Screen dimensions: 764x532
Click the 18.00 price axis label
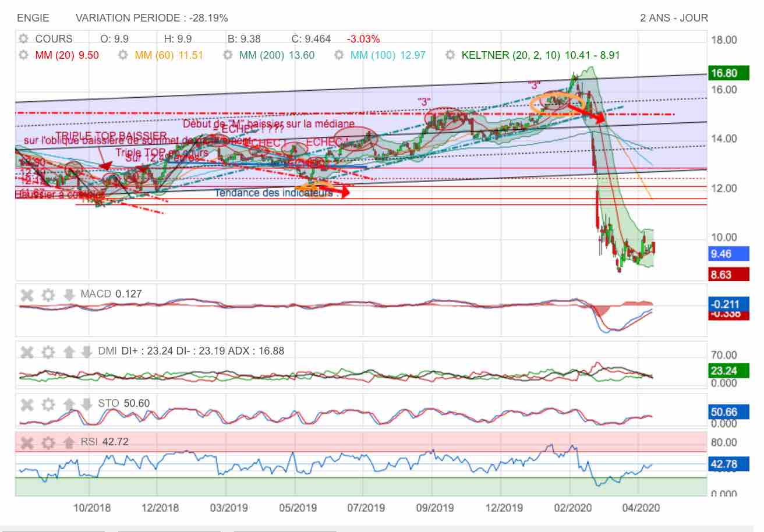[725, 40]
